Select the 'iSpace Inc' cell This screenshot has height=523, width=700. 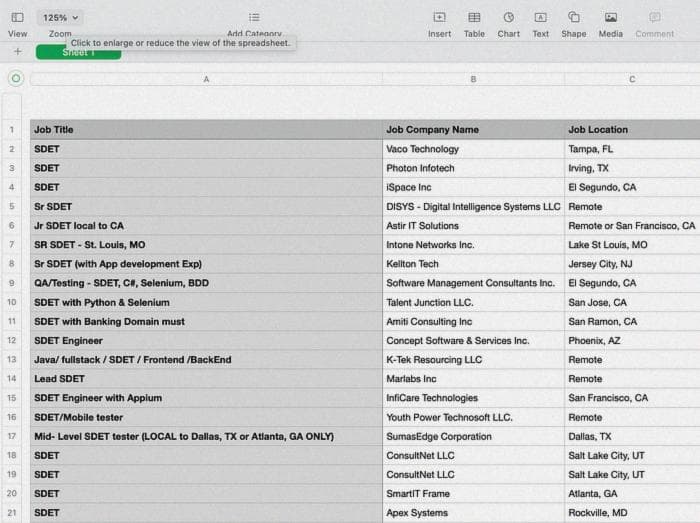(473, 187)
